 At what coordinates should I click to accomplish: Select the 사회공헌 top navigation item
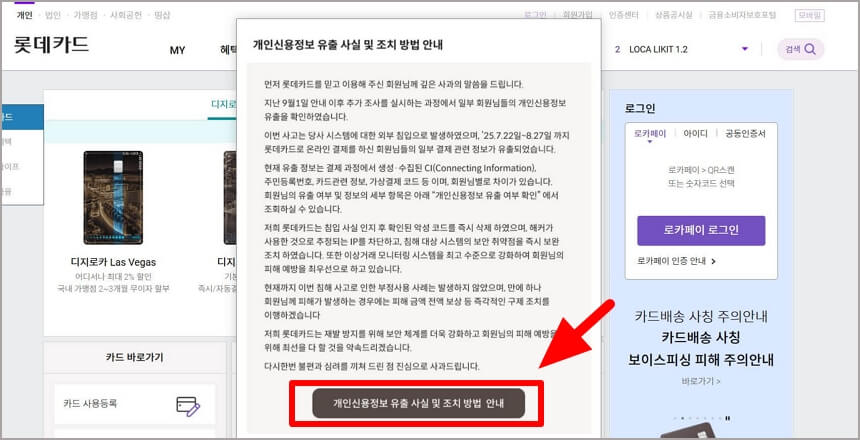(126, 15)
